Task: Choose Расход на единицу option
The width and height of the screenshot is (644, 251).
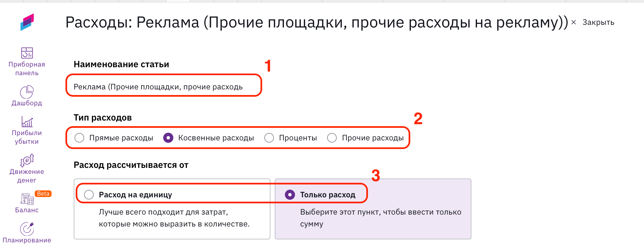Action: click(89, 195)
